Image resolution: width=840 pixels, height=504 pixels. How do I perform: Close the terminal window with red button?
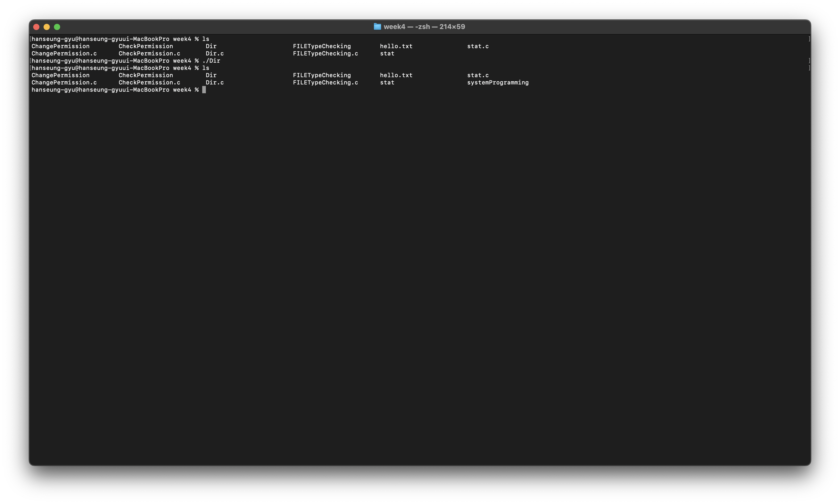(36, 27)
